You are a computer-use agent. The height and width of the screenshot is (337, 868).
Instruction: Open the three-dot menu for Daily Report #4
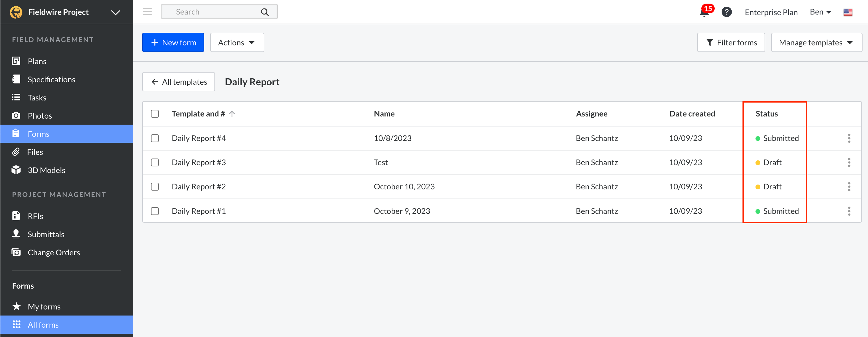click(x=849, y=138)
